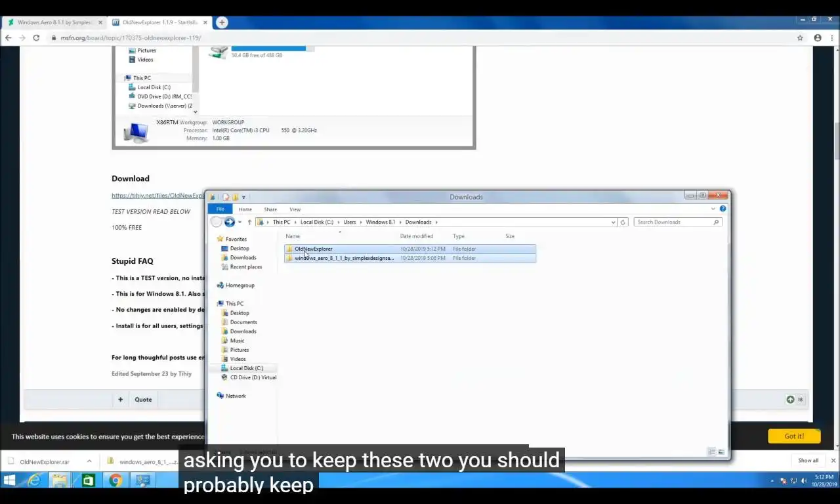
Task: Click the search magnifier in Search Downloads
Action: click(716, 222)
